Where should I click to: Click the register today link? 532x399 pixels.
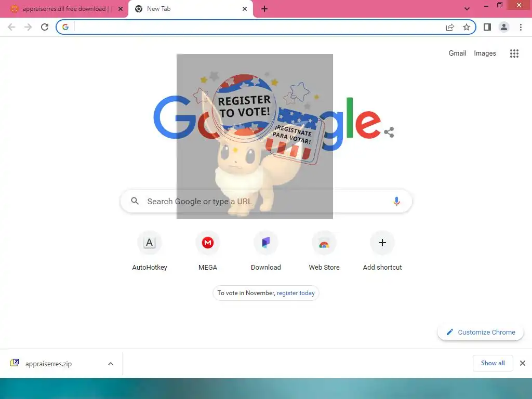click(296, 293)
